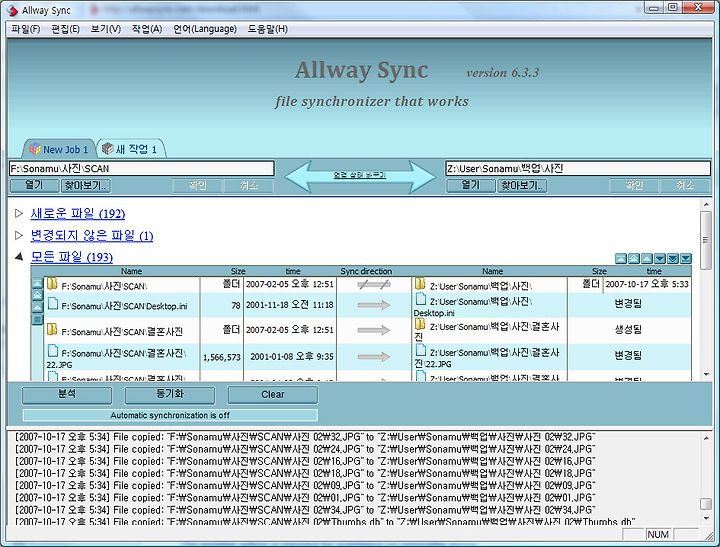The height and width of the screenshot is (547, 720).
Task: Click the double-chevron up arrow in left side strip
Action: 37,295
